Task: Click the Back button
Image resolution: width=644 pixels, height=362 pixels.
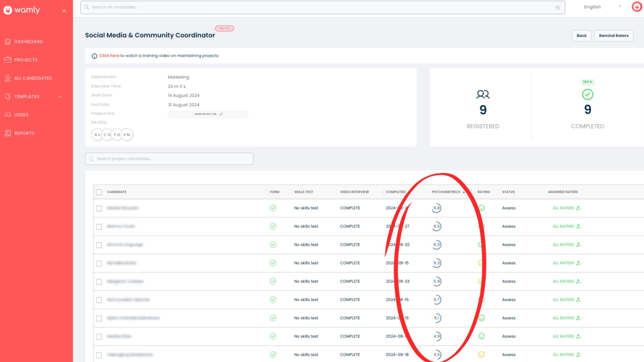Action: pyautogui.click(x=582, y=36)
